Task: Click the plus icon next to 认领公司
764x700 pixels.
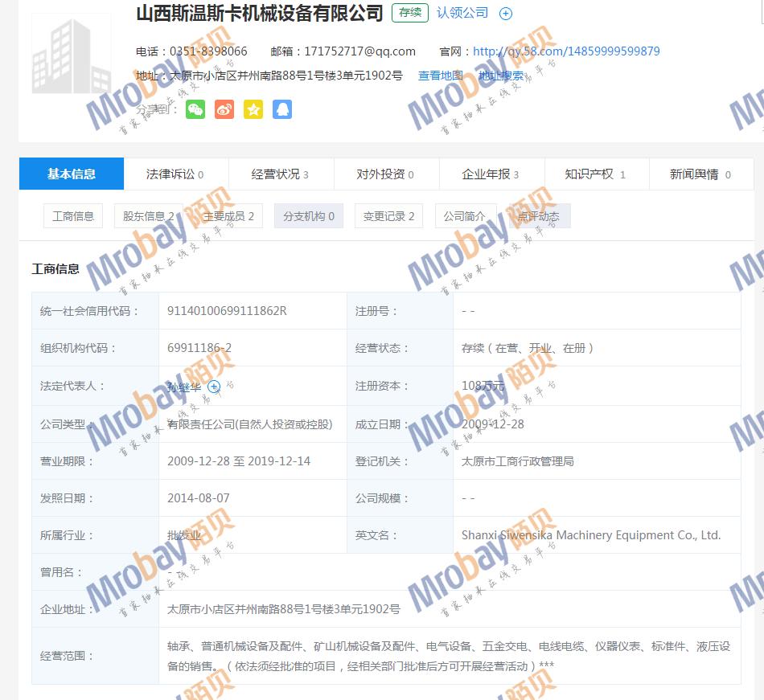Action: [x=506, y=14]
